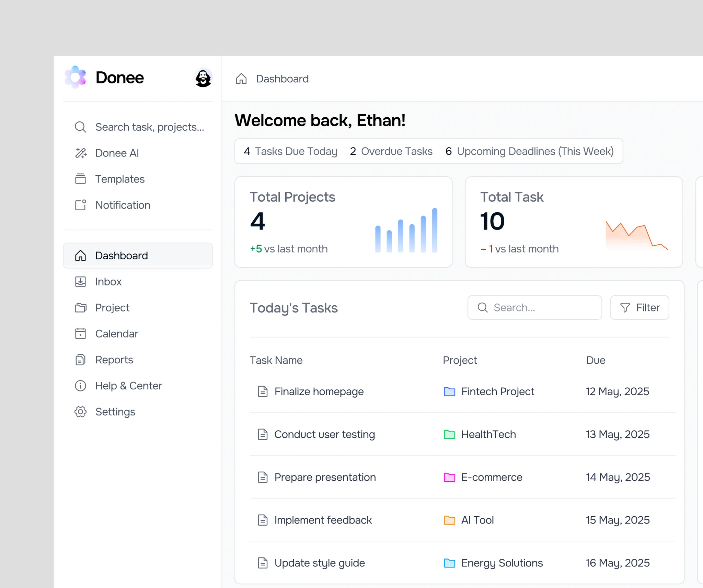Viewport: 703px width, 588px height.
Task: Click the Inbox tray icon
Action: (x=80, y=282)
